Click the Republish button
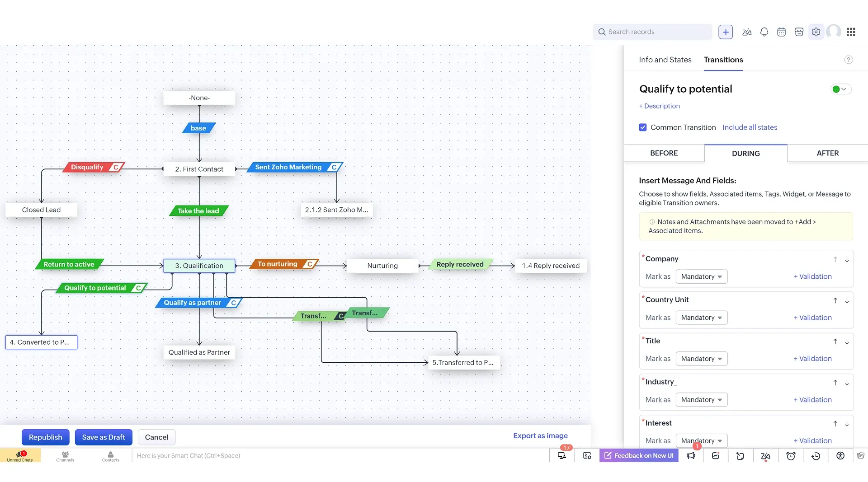This screenshot has width=868, height=482. [46, 437]
